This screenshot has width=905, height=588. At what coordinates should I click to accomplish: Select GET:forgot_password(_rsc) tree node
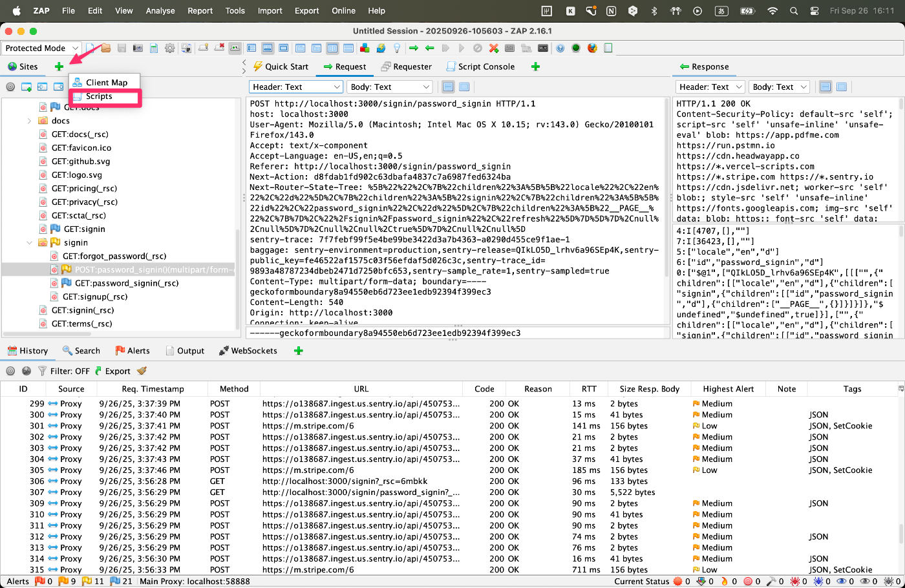(x=114, y=257)
